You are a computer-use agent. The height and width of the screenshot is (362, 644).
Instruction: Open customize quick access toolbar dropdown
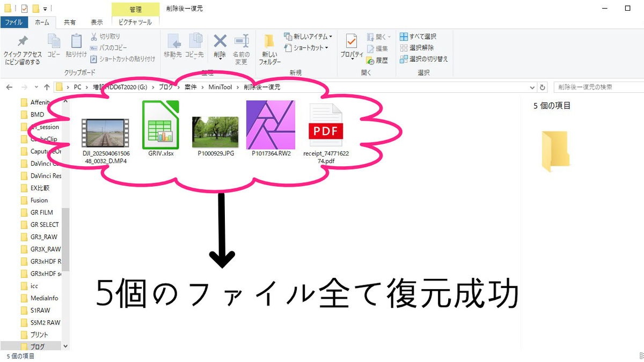[45, 9]
